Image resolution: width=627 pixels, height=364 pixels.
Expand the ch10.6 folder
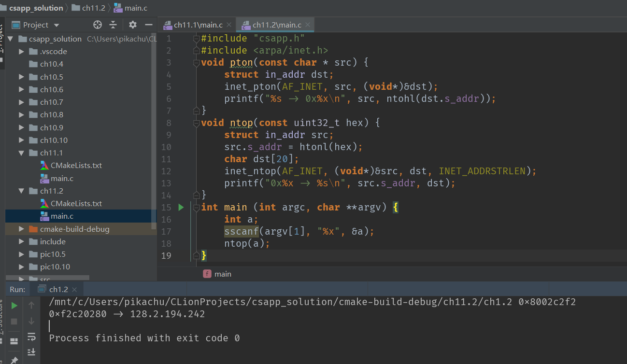coord(21,89)
